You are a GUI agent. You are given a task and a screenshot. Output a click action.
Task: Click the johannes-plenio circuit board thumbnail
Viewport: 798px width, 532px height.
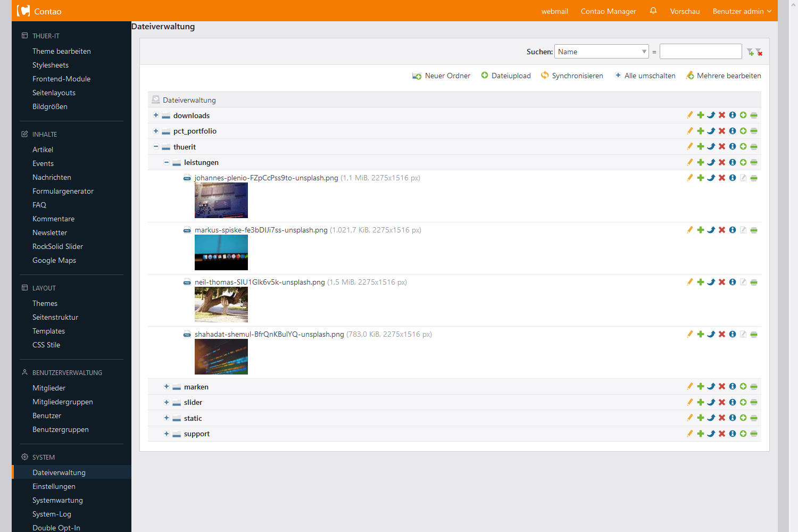click(221, 201)
